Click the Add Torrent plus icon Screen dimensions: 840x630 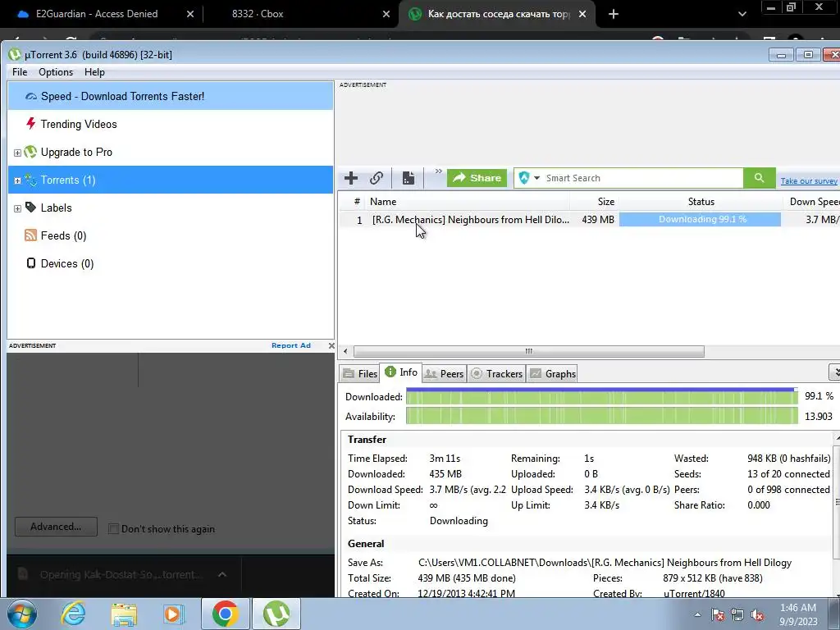point(351,178)
